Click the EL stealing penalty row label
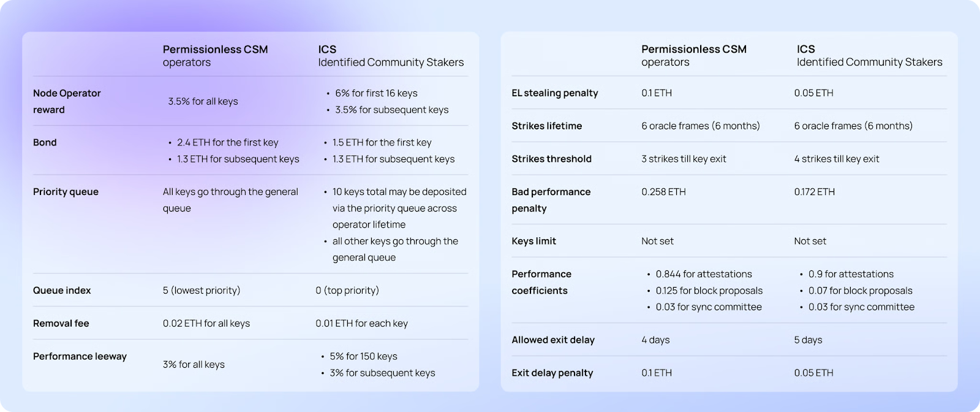Screen dimensions: 980x412 tap(555, 93)
